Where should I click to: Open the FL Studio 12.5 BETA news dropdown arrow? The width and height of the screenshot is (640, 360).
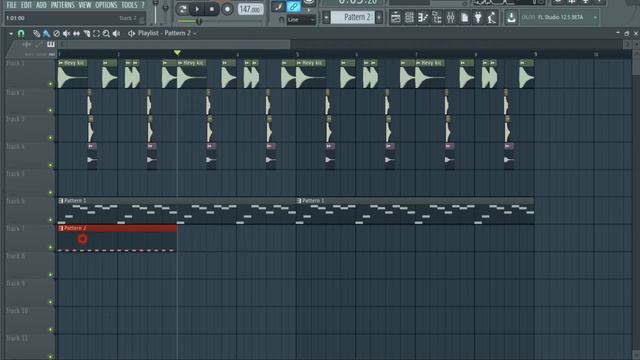[595, 18]
